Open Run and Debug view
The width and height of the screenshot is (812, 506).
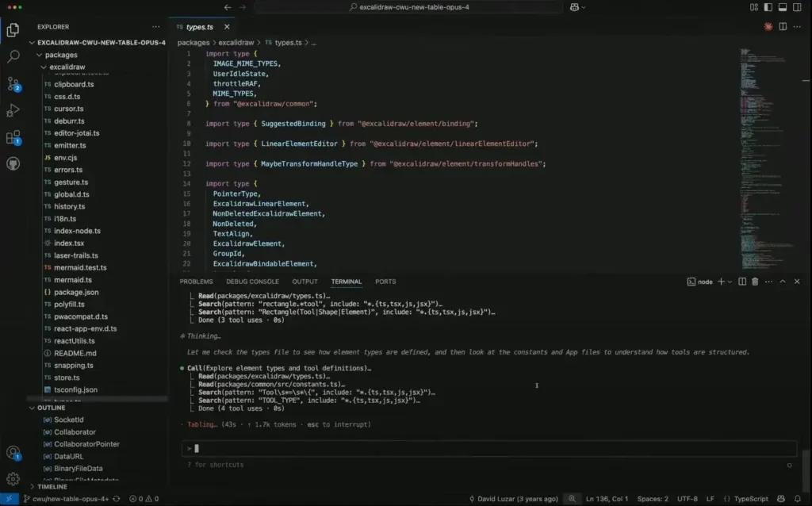tap(13, 110)
